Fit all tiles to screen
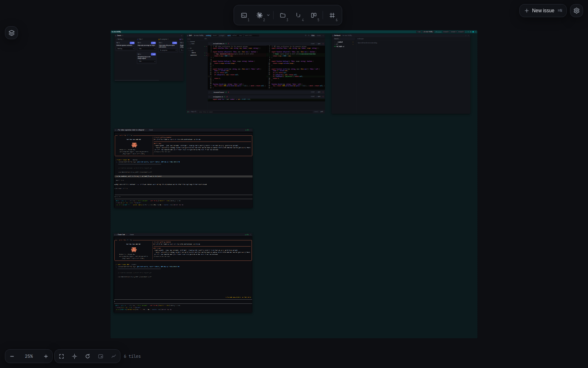 [x=62, y=357]
